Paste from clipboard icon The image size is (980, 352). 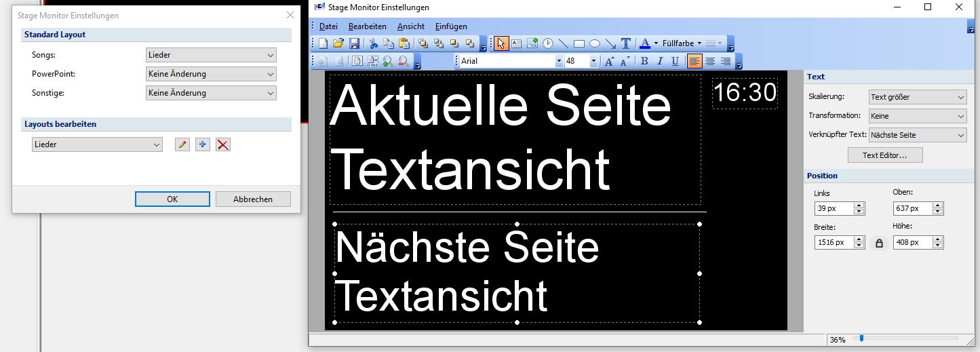(404, 43)
